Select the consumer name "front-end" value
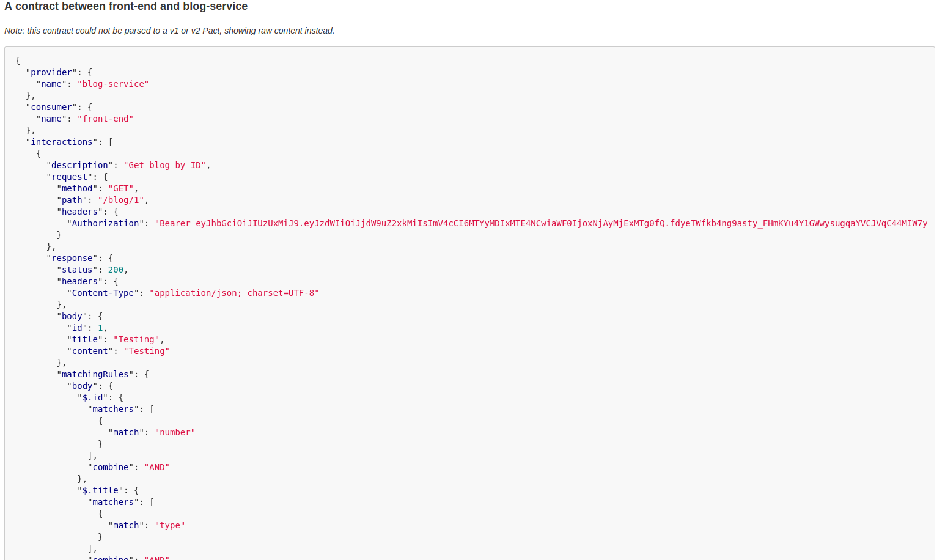The height and width of the screenshot is (560, 945). [105, 119]
